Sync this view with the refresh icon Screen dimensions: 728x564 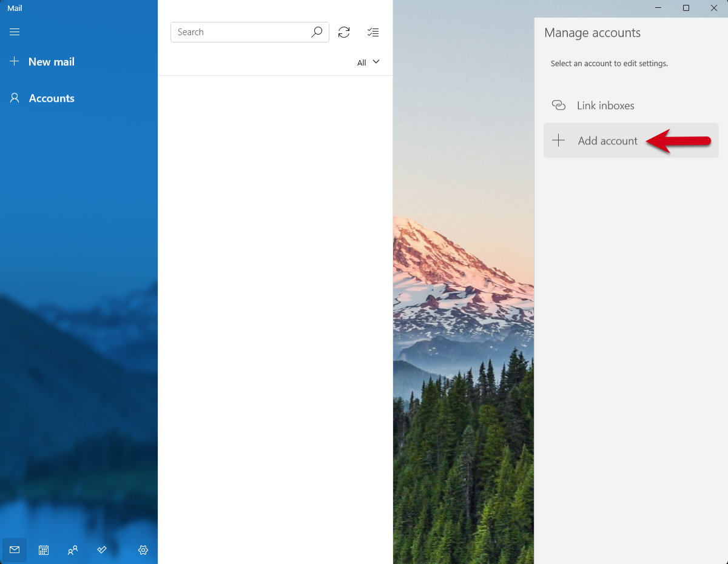[344, 32]
